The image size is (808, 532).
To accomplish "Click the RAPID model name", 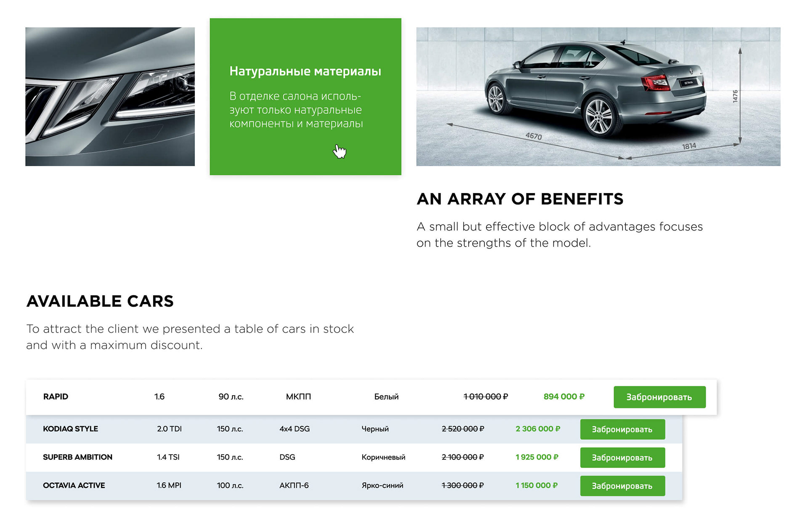I will [56, 397].
